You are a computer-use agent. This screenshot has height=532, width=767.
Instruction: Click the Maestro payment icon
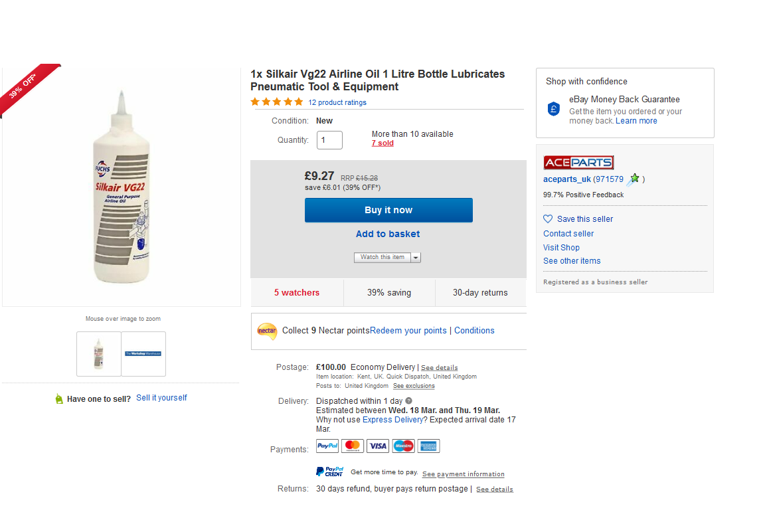coord(403,446)
